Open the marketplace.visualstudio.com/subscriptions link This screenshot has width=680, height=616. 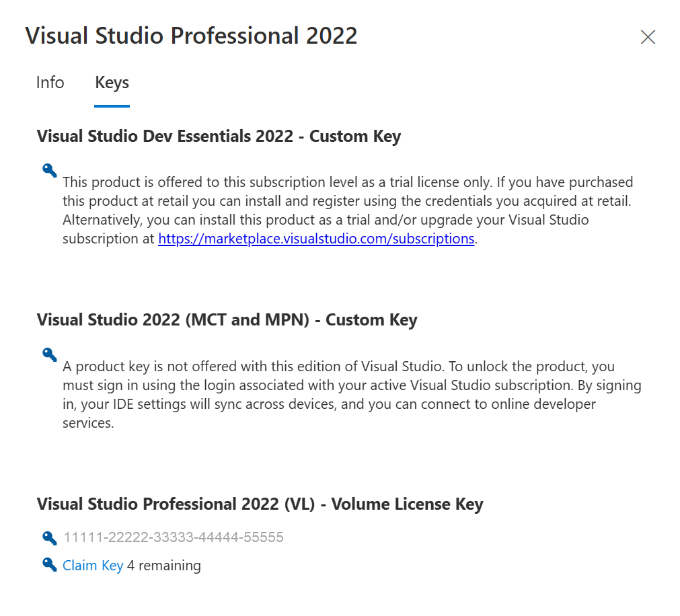pyautogui.click(x=315, y=239)
